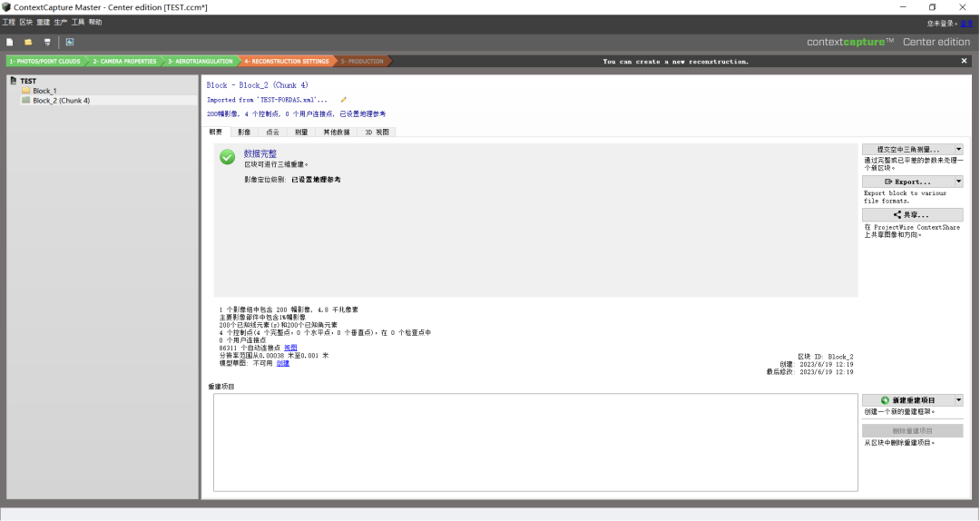Click the '86311 个自动连接点' text
Image resolution: width=980 pixels, height=521 pixels.
tap(250, 348)
